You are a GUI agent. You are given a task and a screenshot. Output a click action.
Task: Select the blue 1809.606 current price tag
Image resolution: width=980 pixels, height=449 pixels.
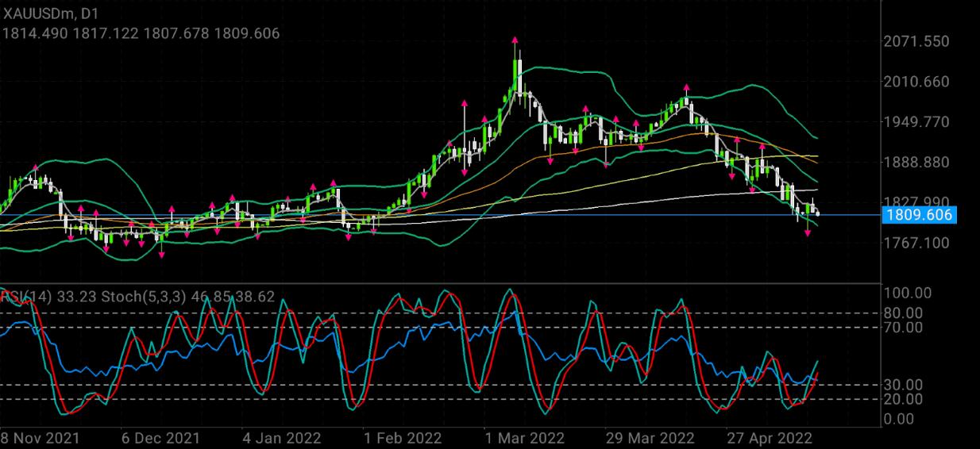point(917,215)
